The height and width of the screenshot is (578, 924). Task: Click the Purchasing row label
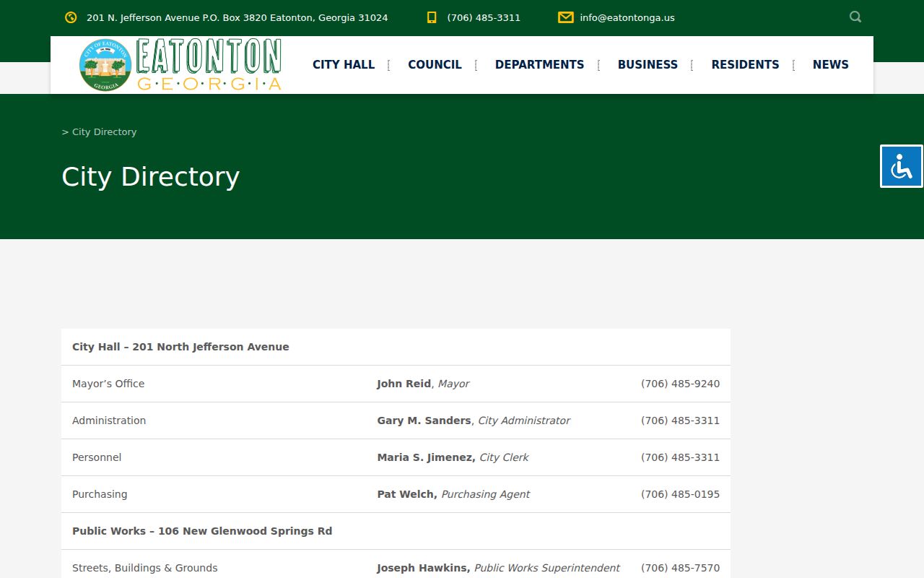tap(100, 494)
